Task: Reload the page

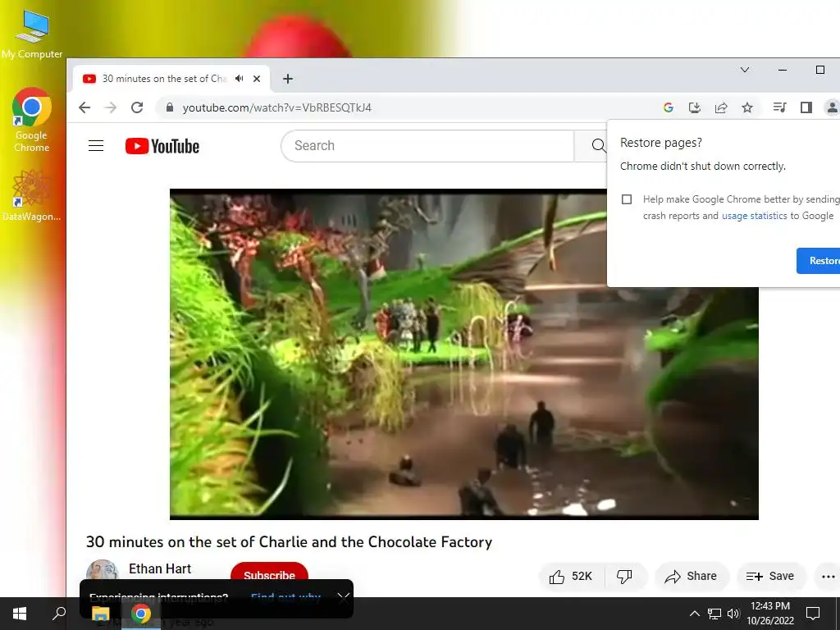Action: click(x=137, y=107)
